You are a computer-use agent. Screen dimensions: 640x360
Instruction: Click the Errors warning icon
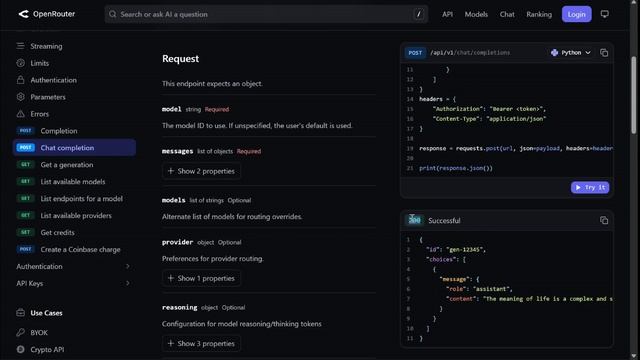pos(20,114)
